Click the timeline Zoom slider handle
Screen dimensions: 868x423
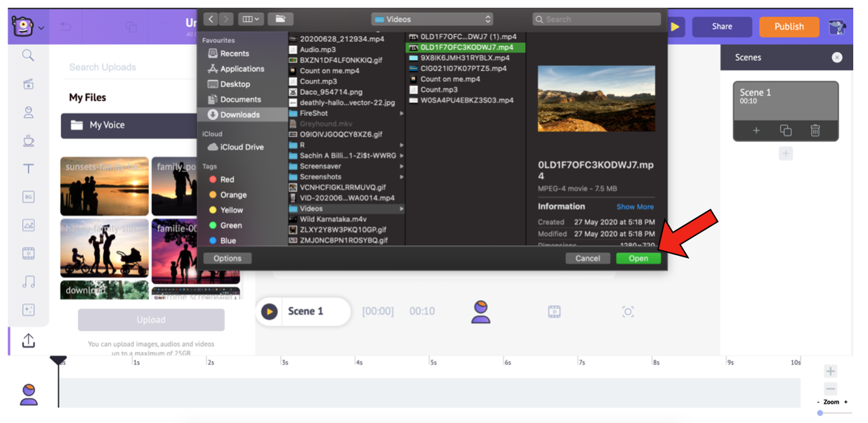(820, 413)
